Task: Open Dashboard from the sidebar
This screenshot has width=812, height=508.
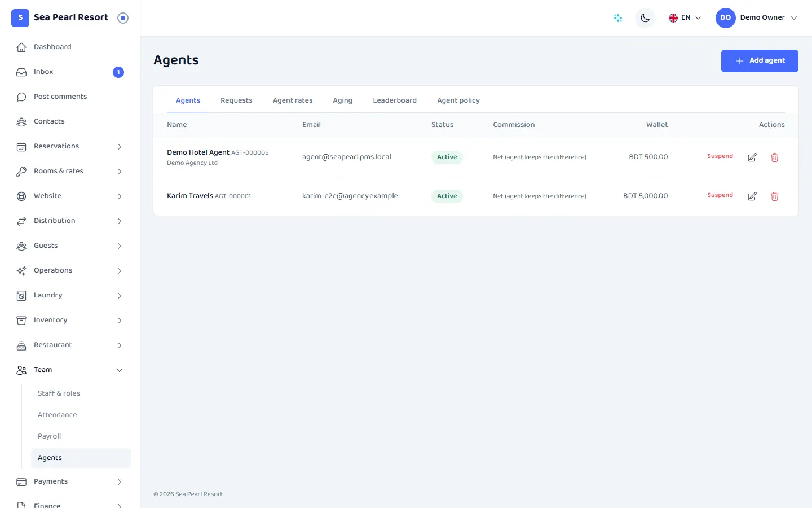Action: point(70,47)
